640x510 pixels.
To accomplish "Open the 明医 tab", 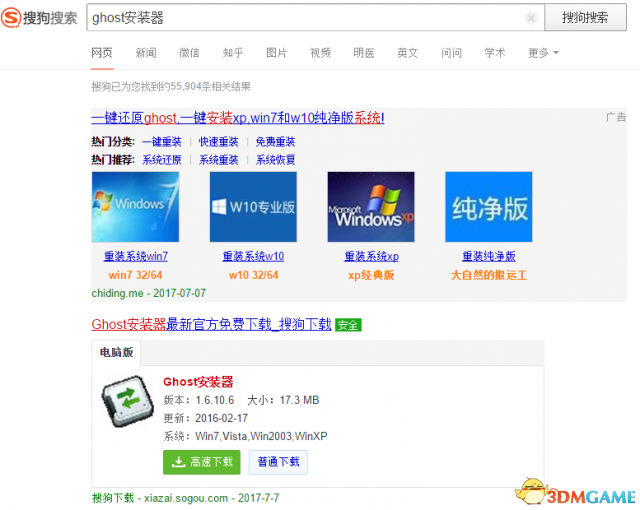I will tap(364, 53).
